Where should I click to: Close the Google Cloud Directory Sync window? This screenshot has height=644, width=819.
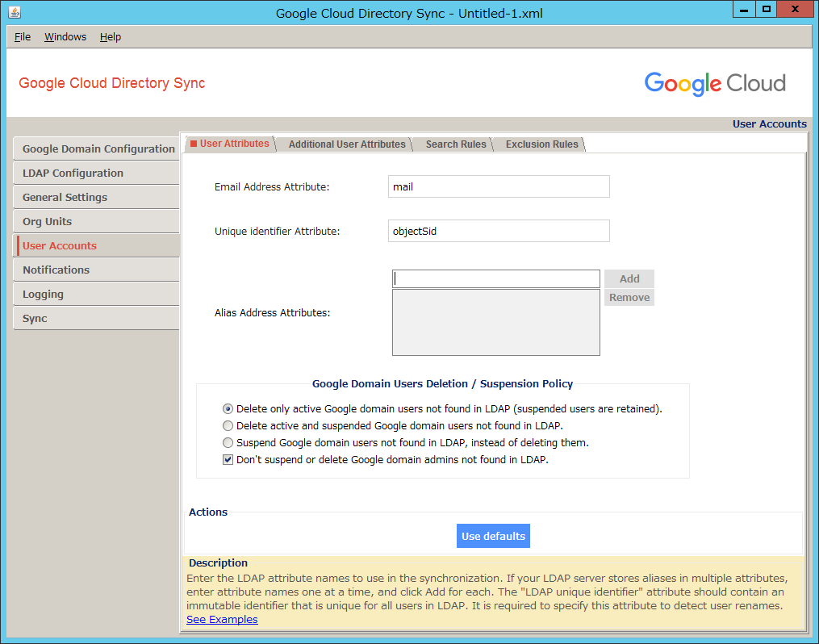795,10
